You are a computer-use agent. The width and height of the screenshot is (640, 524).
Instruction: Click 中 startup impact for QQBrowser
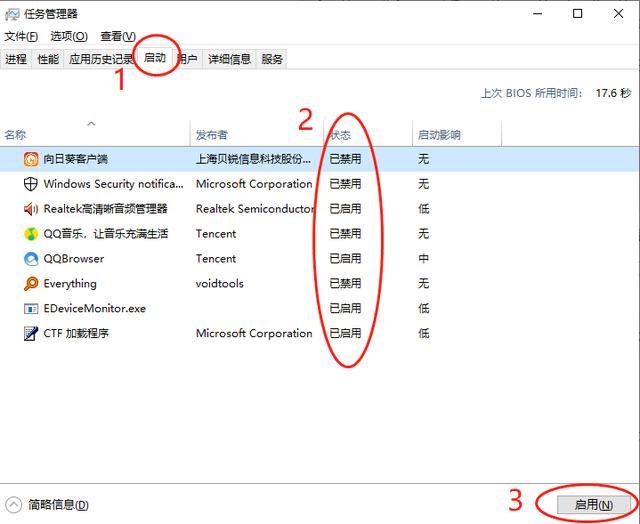click(x=424, y=259)
